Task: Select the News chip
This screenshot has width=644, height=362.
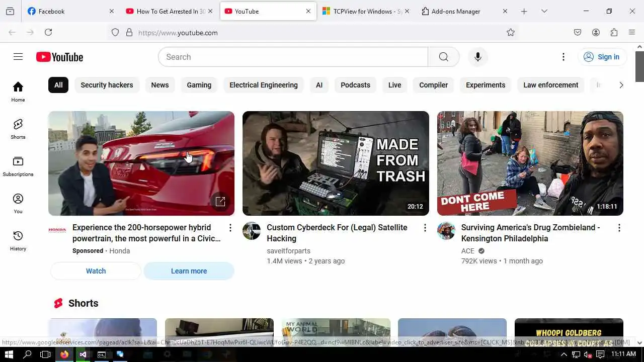Action: point(160,85)
